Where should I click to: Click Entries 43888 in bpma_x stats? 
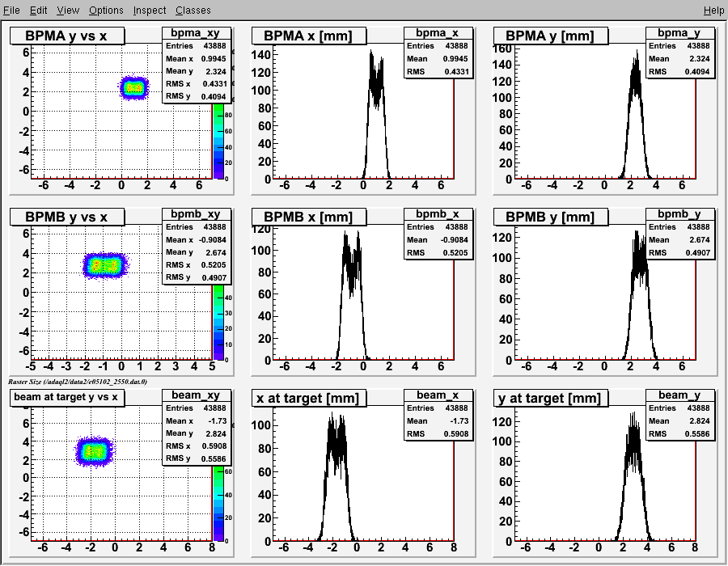pyautogui.click(x=438, y=46)
